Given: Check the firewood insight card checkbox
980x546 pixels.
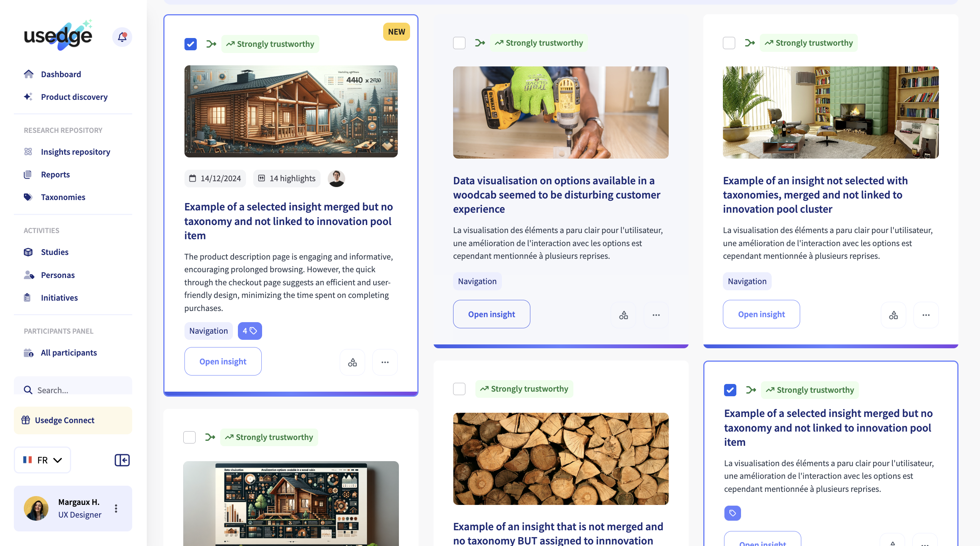Looking at the screenshot, I should (459, 389).
